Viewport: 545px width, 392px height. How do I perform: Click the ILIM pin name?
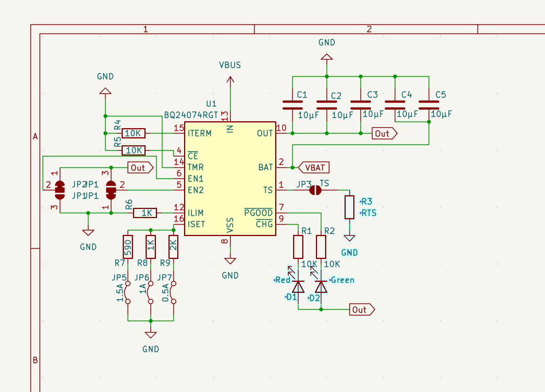(x=196, y=213)
